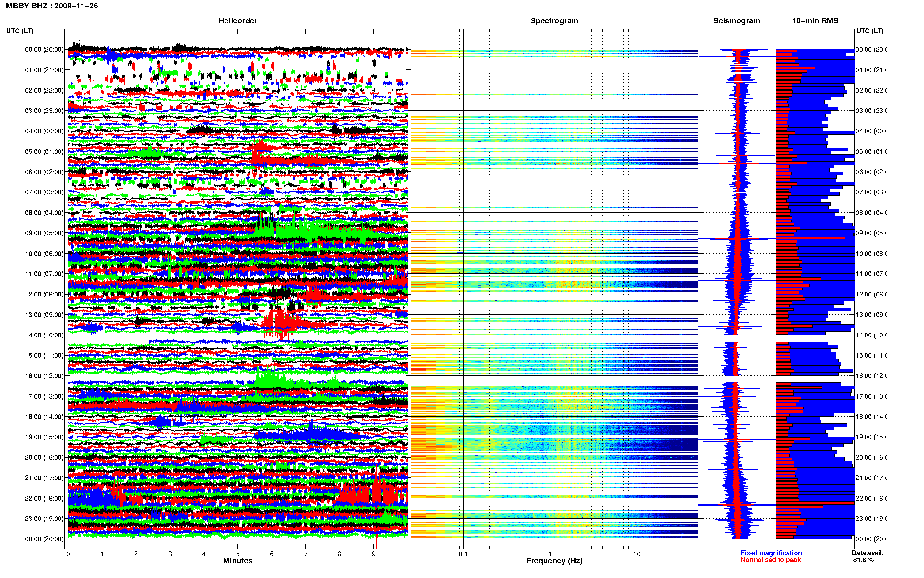
Task: Click the 1 Hz frequency tick label
Action: click(x=550, y=554)
